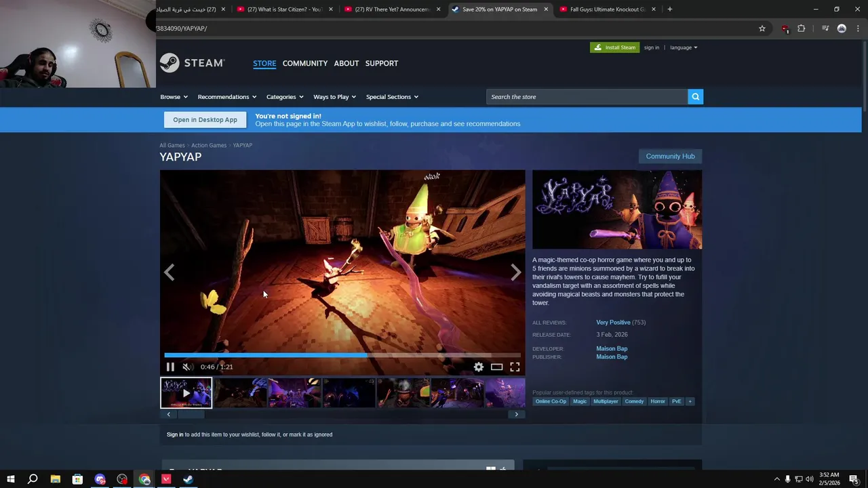Open Microsoft Store from the taskbar

[77, 479]
